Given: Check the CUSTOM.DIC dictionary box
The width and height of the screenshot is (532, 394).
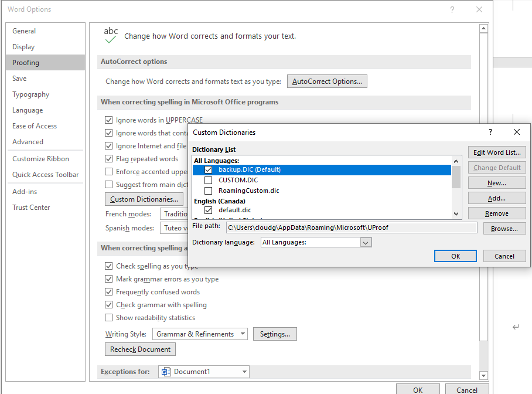Looking at the screenshot, I should pos(209,180).
